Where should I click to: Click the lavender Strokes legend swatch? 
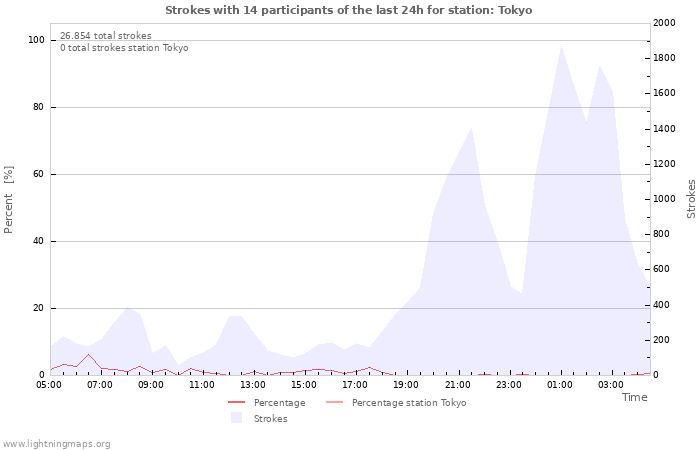(x=236, y=418)
